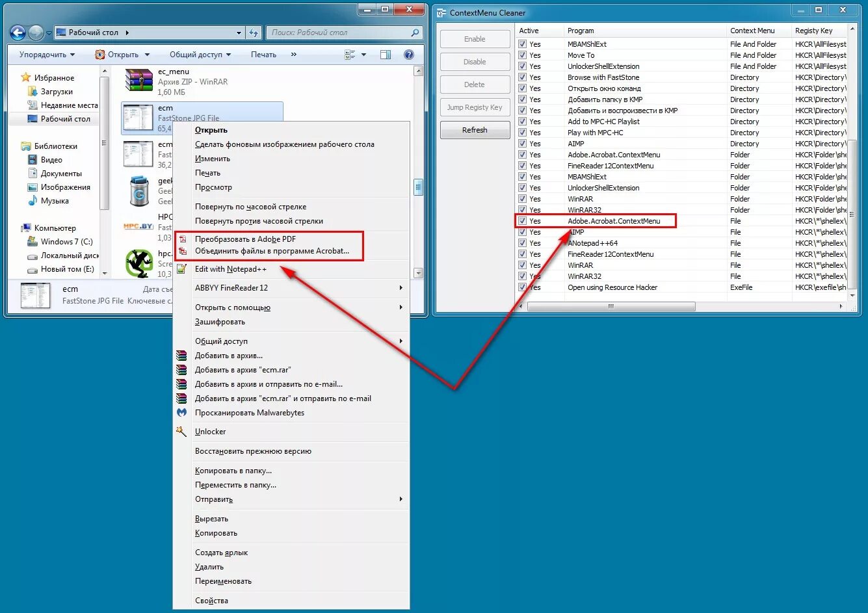
Task: Expand the Упорядочить dropdown
Action: pos(47,55)
